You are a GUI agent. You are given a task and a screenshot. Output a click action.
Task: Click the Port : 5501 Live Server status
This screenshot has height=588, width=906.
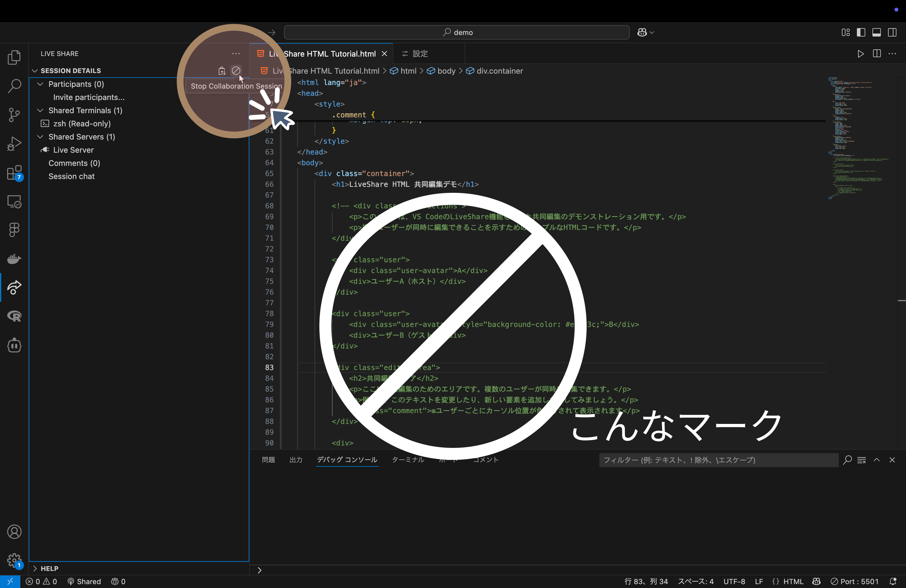point(854,581)
